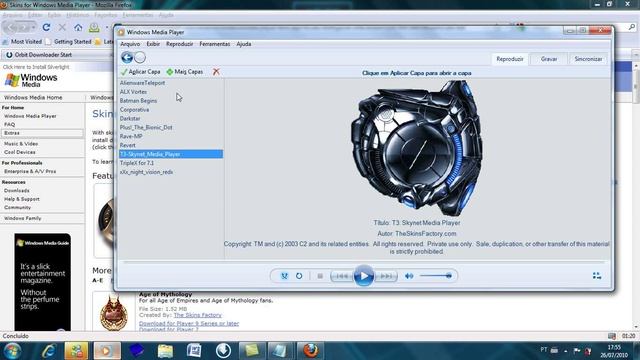Switch to the Sincronizar tab
This screenshot has width=640, height=360.
click(588, 59)
